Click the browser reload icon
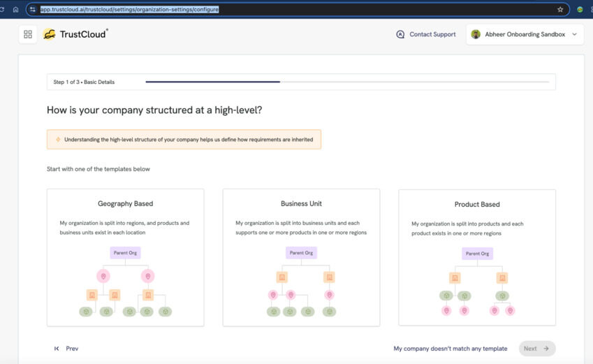Viewport: 593px width, 364px height. click(x=2, y=10)
